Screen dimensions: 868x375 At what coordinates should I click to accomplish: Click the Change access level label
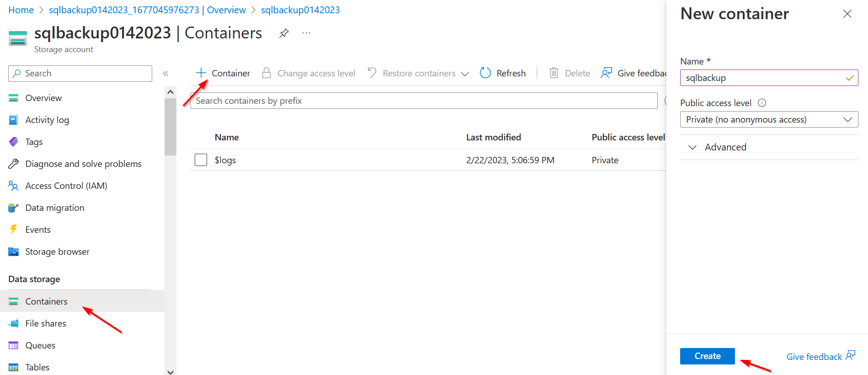click(x=316, y=73)
